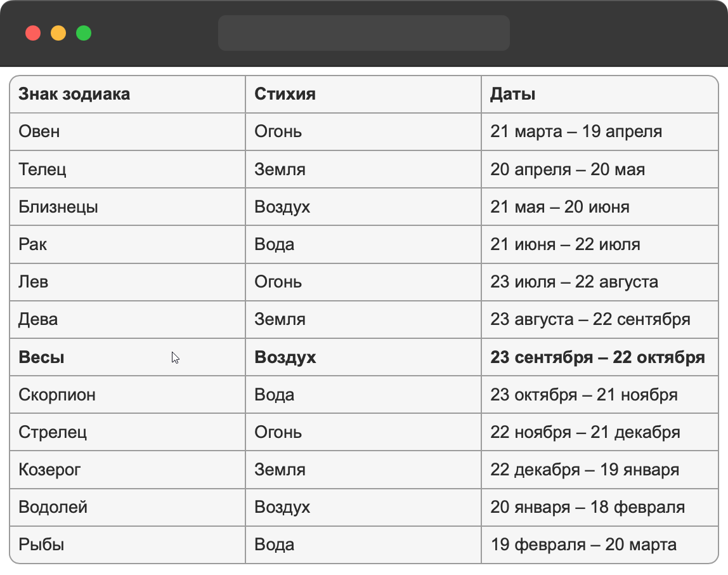Select the "Водолей" cell
This screenshot has width=728, height=575.
tap(53, 507)
